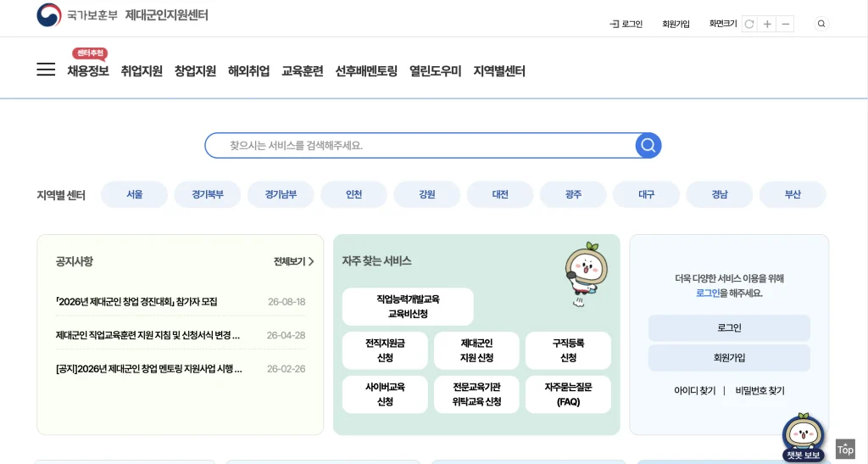This screenshot has height=464, width=868.
Task: Click 전직지원금 신청 button
Action: 385,350
